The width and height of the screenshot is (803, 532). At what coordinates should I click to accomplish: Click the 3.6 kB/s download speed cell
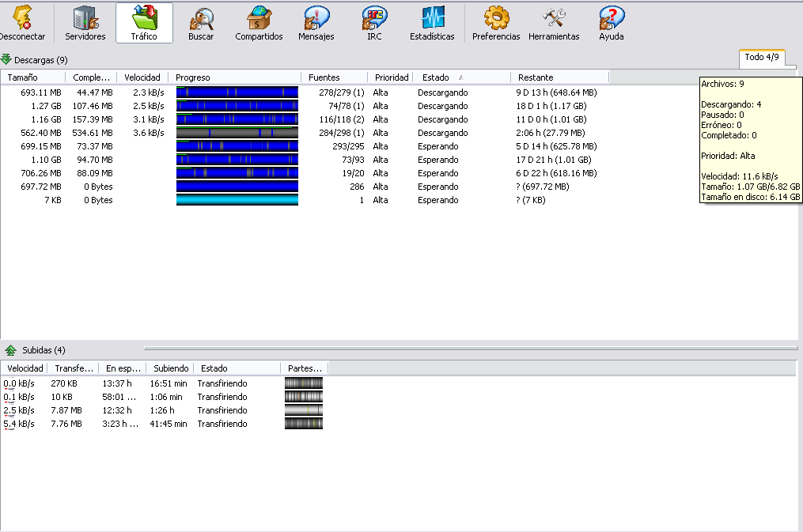pos(149,133)
